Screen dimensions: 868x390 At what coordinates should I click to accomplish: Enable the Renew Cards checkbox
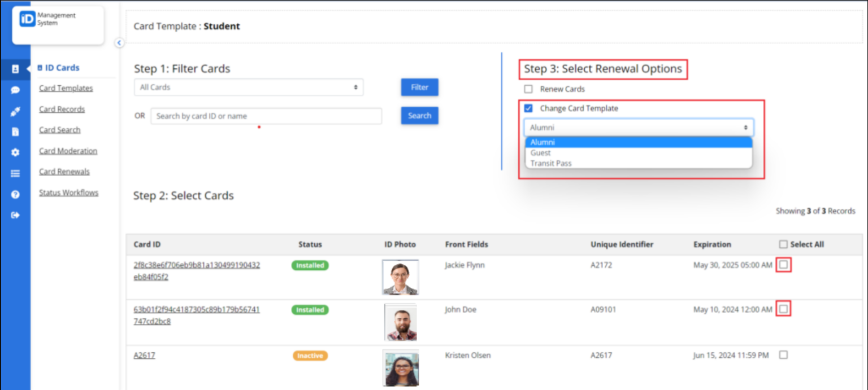click(x=528, y=89)
